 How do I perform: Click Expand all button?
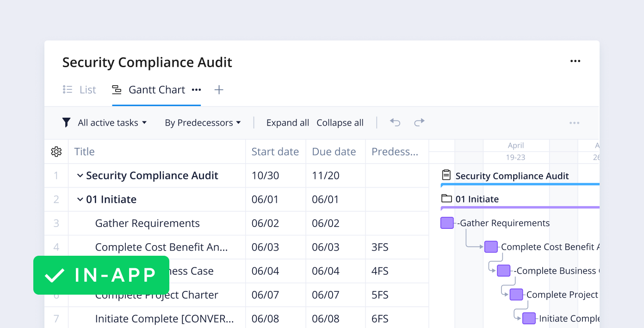coord(287,123)
